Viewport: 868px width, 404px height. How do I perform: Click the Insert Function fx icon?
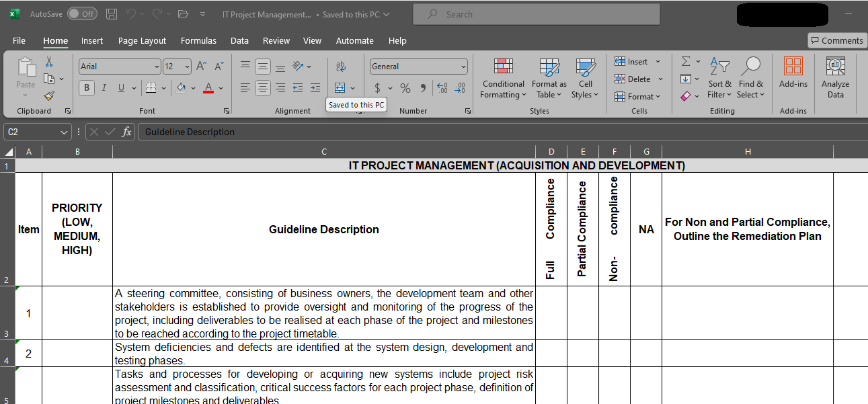click(126, 132)
